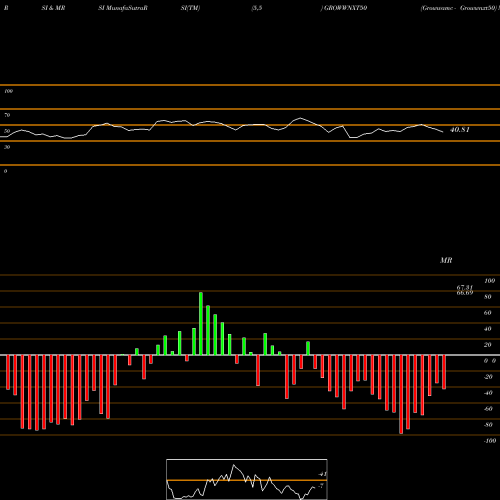This screenshot has height=500, width=500.
Task: Click the "(5,5" parameter text in the header
Action: click(x=257, y=8)
